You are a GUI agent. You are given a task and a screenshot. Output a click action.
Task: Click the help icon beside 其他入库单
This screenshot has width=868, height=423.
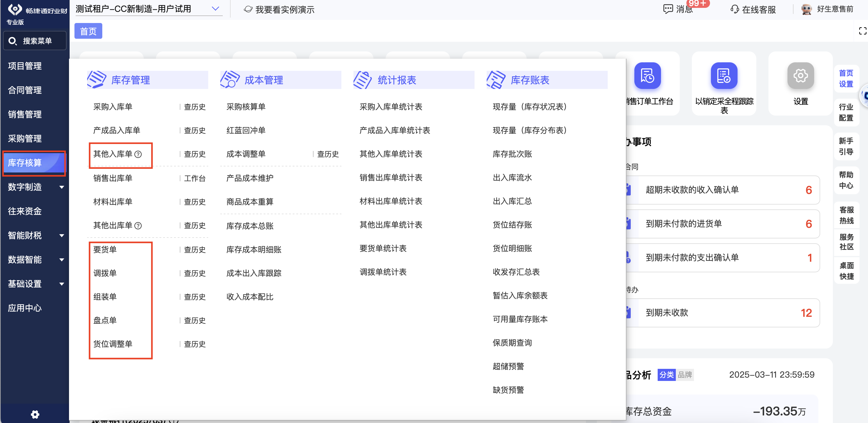click(x=138, y=154)
